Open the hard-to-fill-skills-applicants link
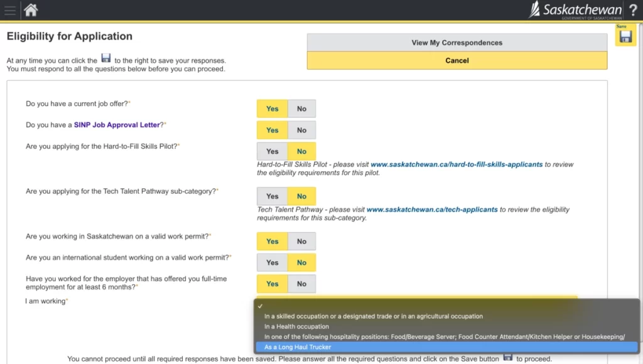Screen dimensions: 643x364 click(457, 164)
